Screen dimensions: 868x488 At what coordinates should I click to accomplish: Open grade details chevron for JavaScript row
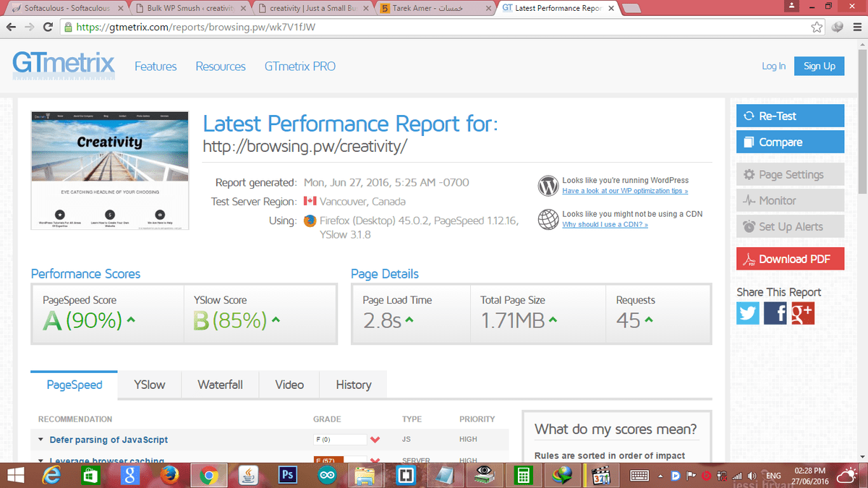(375, 440)
